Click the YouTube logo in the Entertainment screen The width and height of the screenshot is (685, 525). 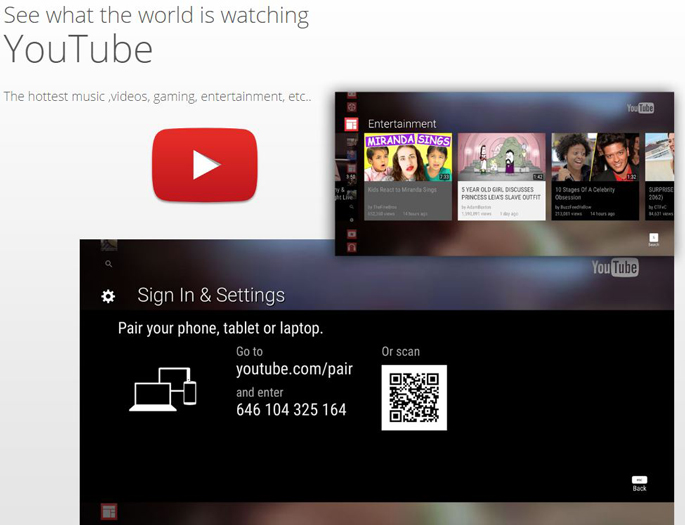(640, 108)
